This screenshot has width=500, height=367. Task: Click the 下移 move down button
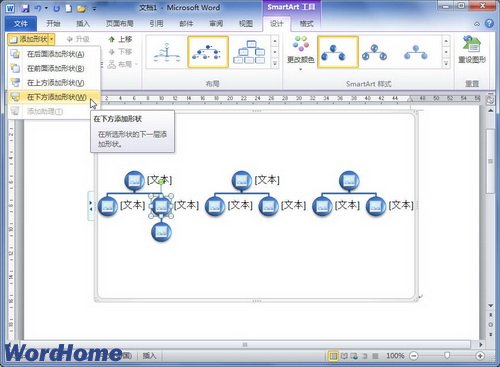click(x=120, y=52)
